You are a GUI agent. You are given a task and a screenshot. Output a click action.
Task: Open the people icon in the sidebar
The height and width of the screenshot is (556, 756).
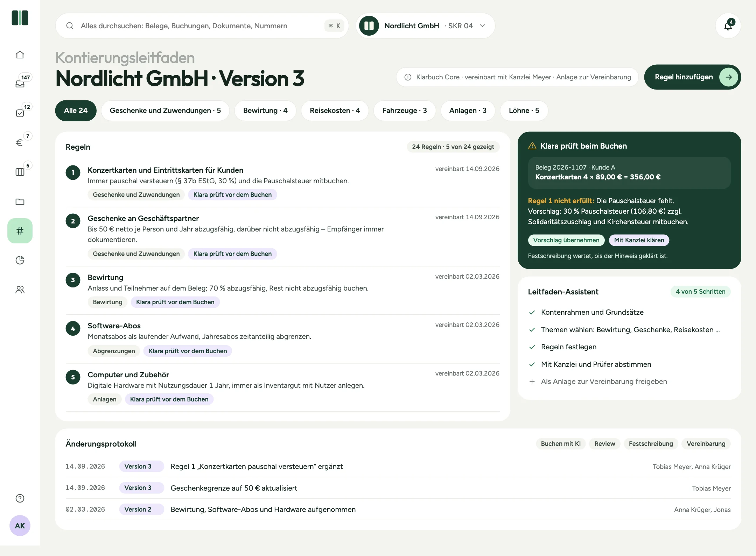tap(20, 290)
